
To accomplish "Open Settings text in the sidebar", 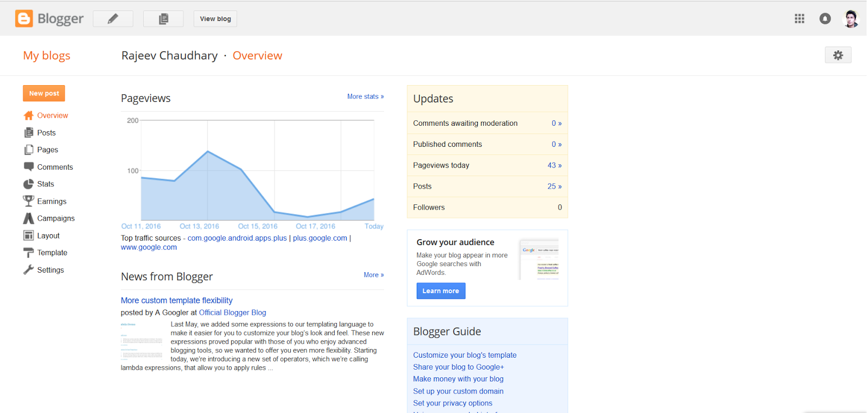I will click(x=50, y=270).
